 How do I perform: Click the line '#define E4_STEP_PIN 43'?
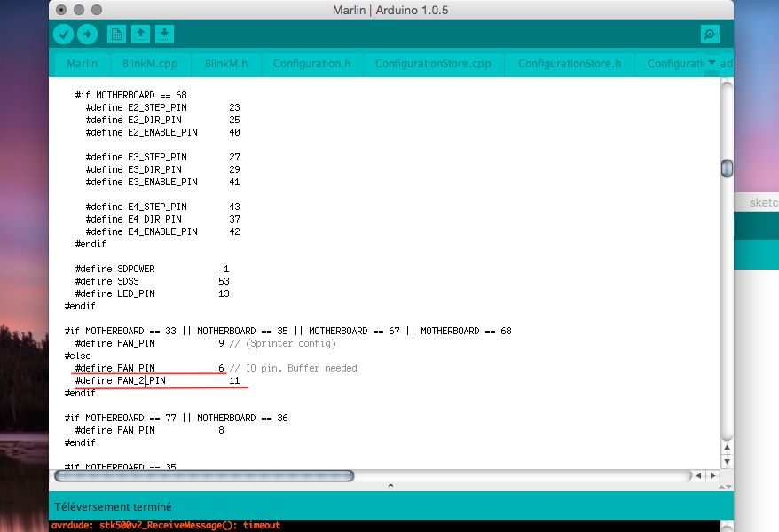(158, 207)
